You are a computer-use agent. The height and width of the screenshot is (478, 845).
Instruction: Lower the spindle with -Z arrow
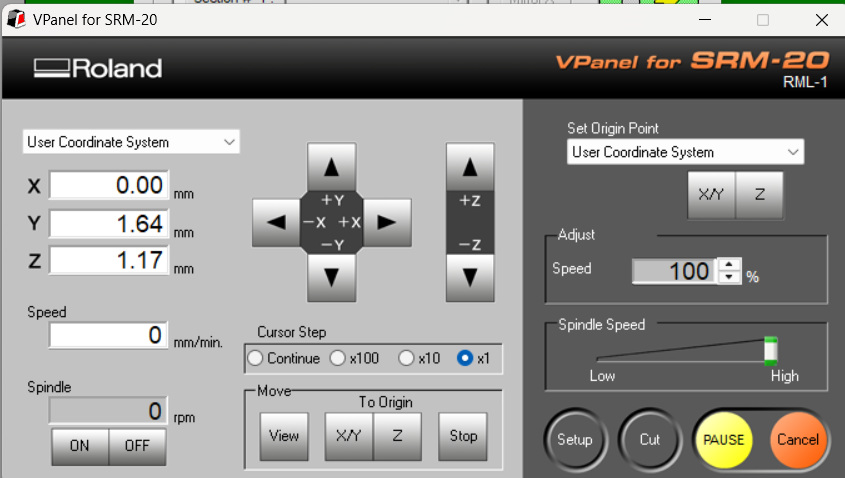click(470, 278)
